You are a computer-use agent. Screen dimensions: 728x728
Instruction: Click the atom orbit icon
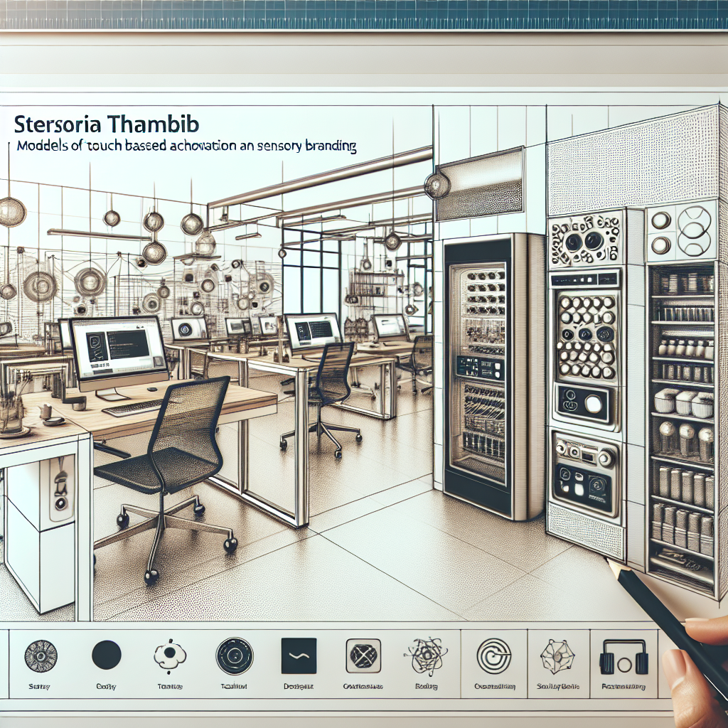point(425,655)
